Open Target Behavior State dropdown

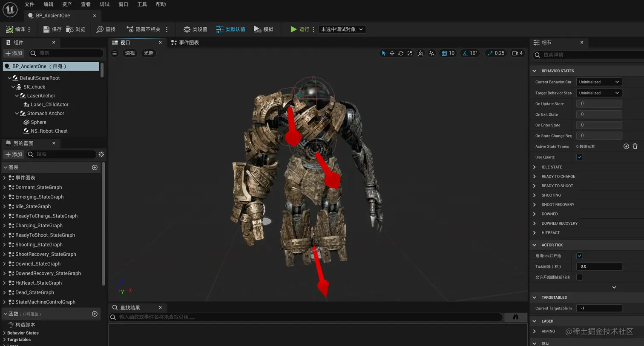point(599,93)
